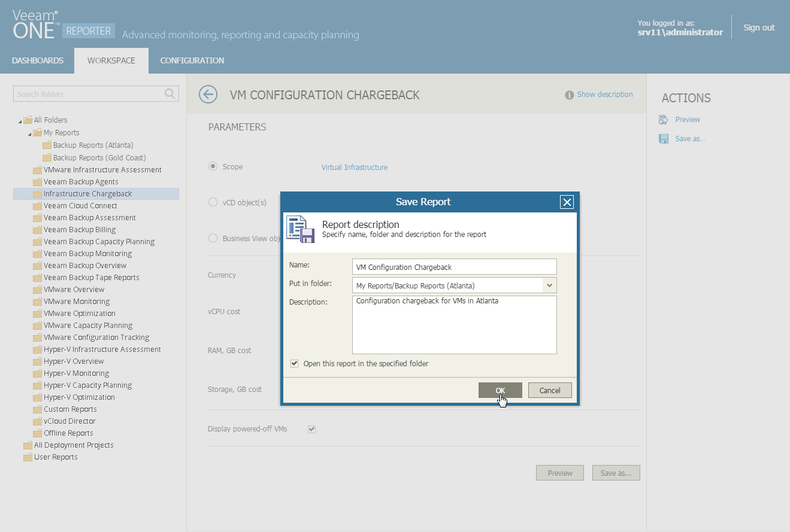Click the Show description link
790x532 pixels.
tap(605, 95)
